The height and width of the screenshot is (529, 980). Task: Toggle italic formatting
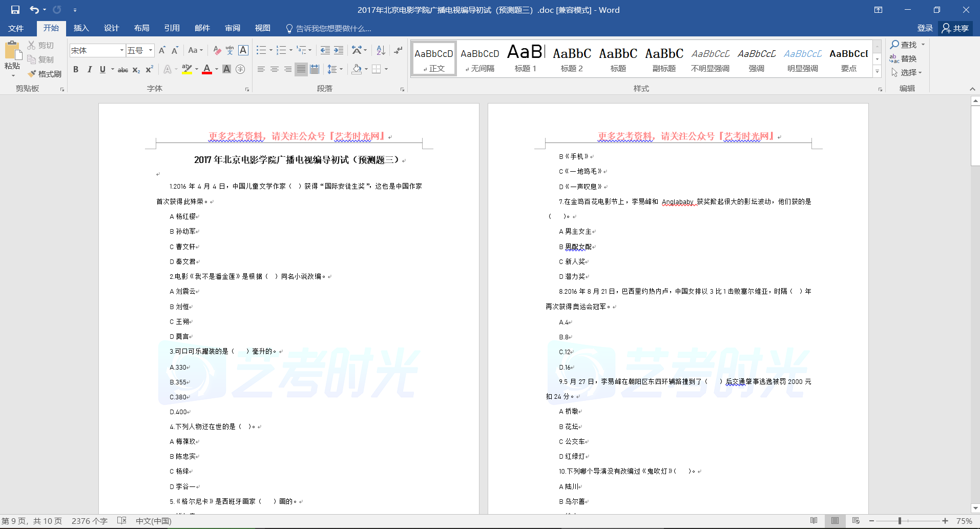(x=89, y=69)
